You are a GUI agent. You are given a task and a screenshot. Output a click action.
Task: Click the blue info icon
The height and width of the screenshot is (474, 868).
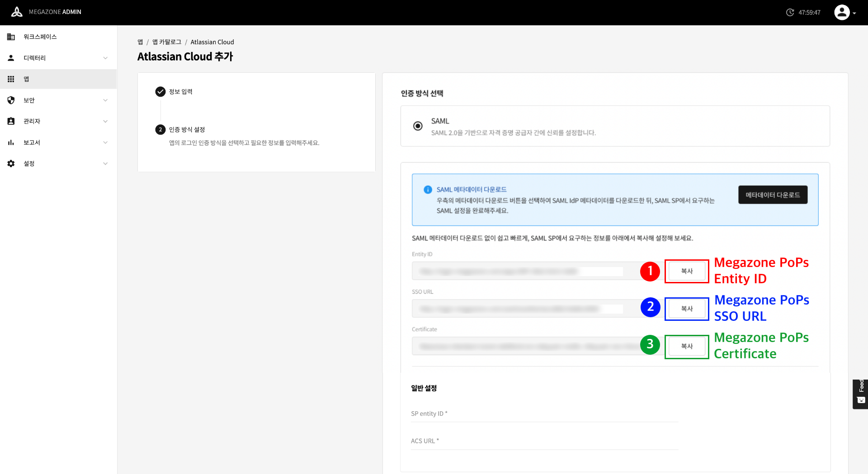tap(428, 190)
